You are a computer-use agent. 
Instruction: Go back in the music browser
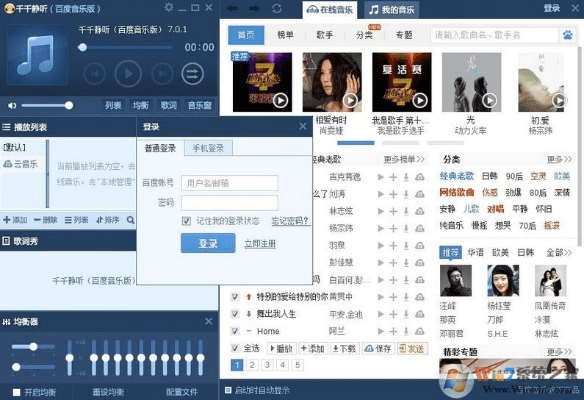(232, 8)
